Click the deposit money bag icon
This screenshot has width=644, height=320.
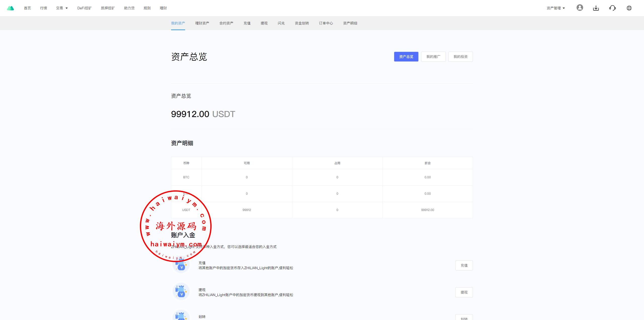coord(181,265)
